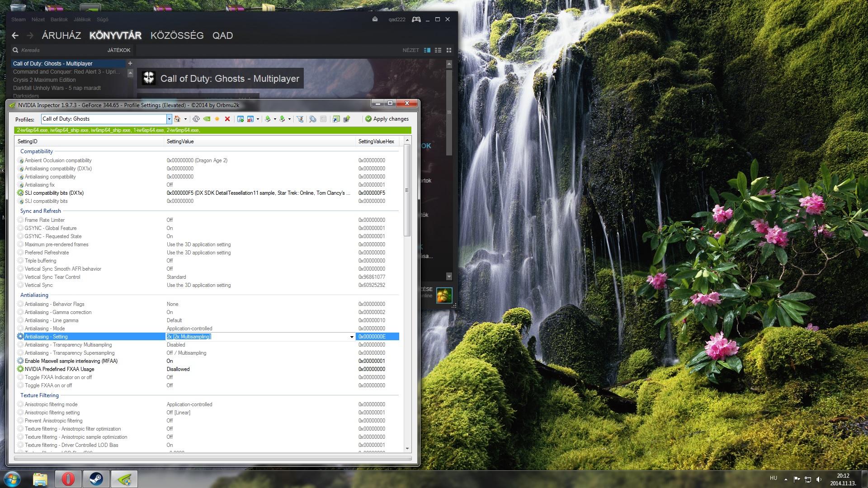Go to the QAD tab in Steam

point(223,35)
